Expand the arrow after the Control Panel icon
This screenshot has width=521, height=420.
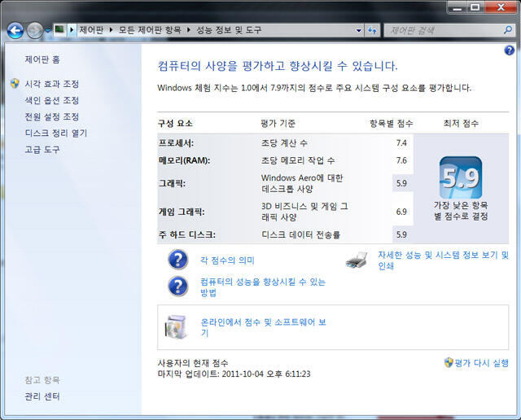point(72,30)
